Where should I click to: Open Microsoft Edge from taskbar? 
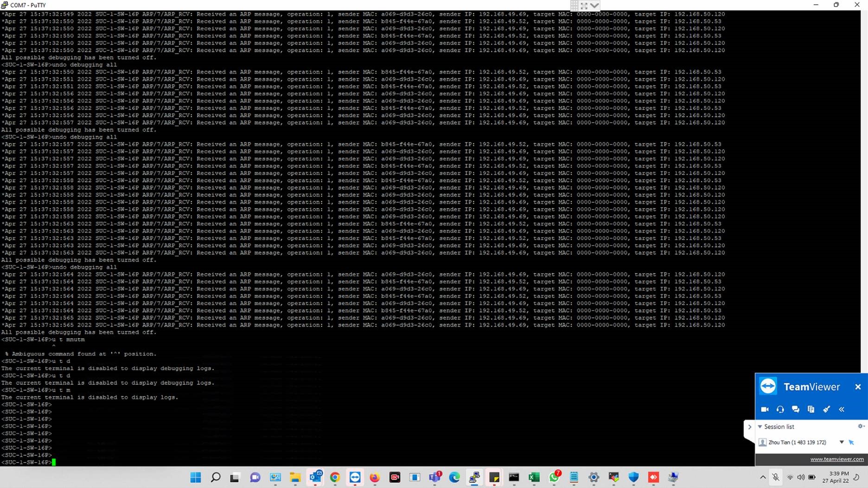point(454,477)
